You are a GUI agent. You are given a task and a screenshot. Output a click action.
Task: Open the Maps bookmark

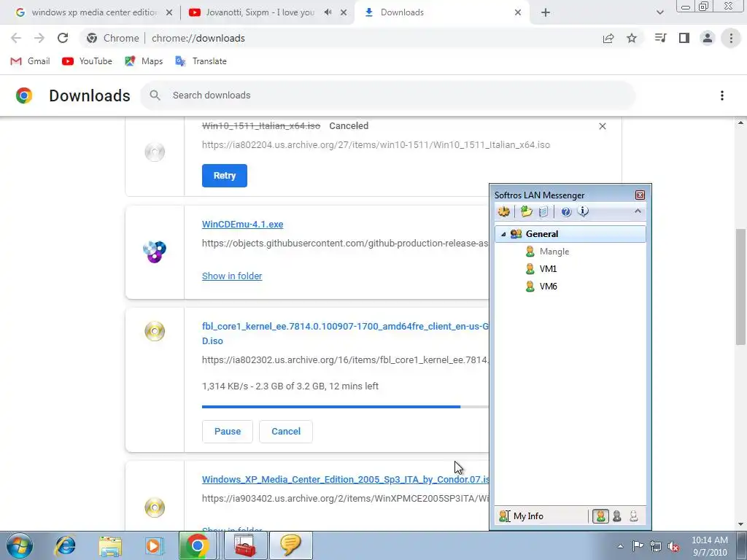point(144,61)
